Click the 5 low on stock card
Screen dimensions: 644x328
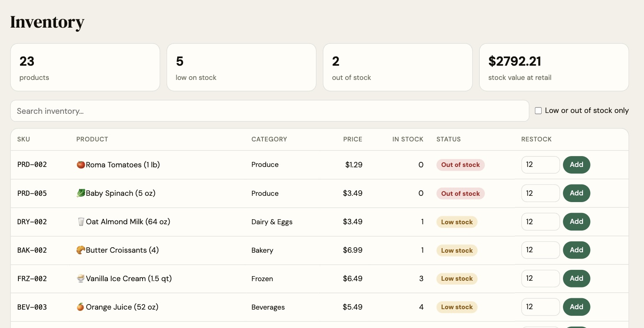pos(242,67)
